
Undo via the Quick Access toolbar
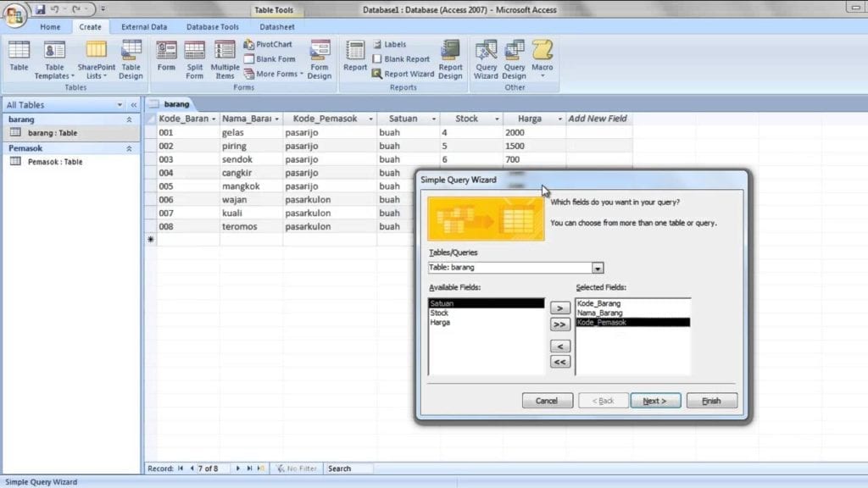point(55,9)
